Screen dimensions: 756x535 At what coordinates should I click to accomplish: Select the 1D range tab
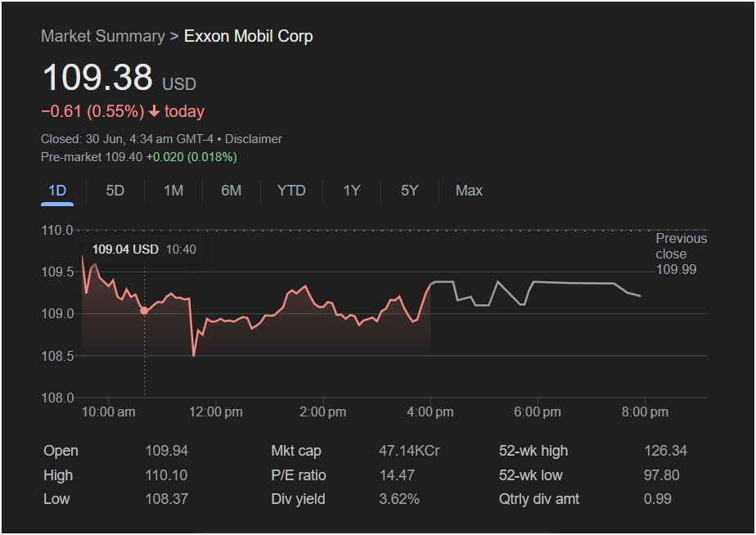tap(57, 191)
